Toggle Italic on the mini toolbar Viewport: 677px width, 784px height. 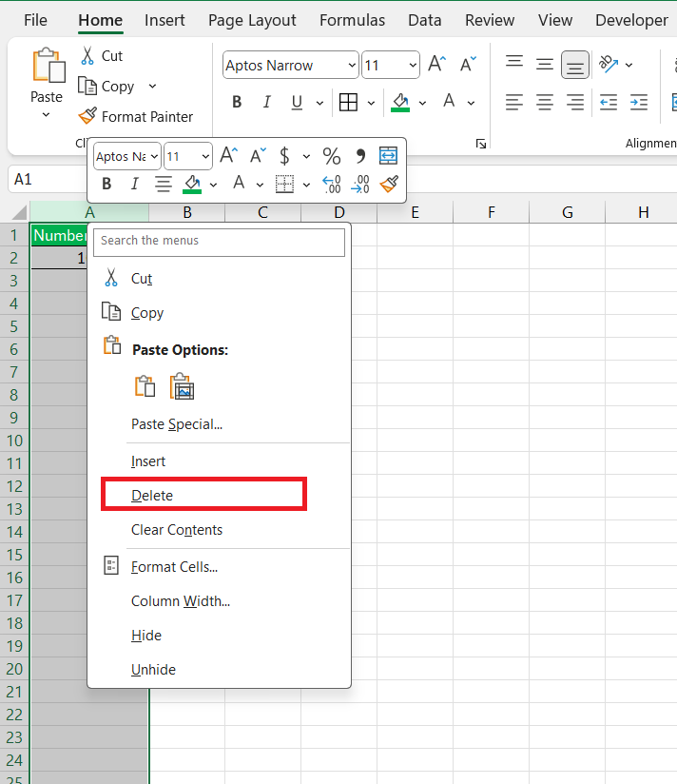(134, 184)
